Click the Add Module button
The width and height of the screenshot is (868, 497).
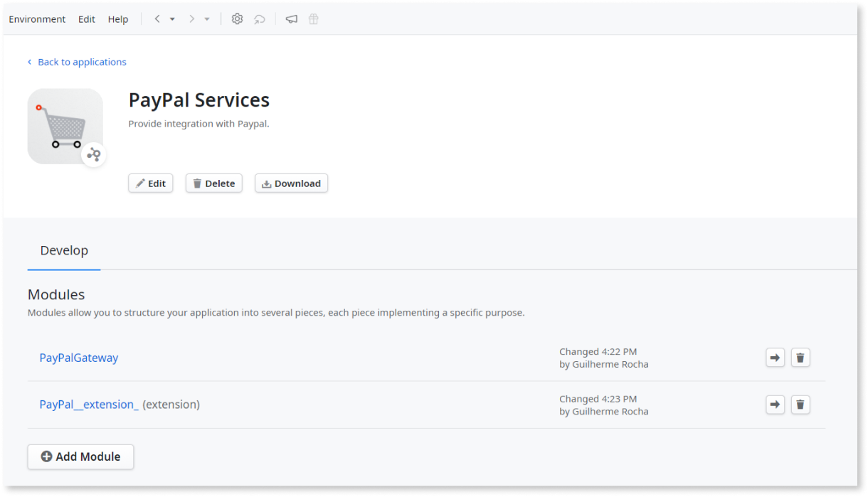(80, 456)
